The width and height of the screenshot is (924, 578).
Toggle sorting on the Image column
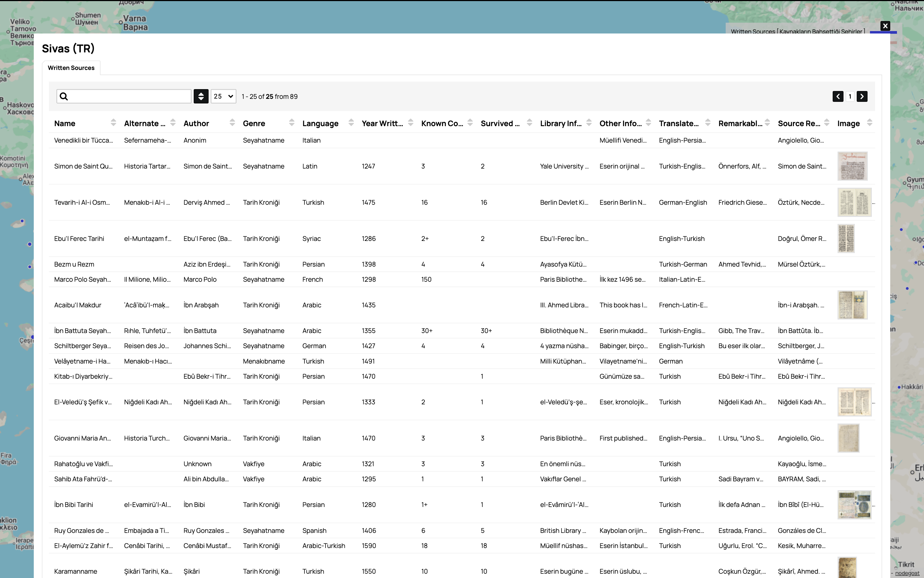click(869, 122)
